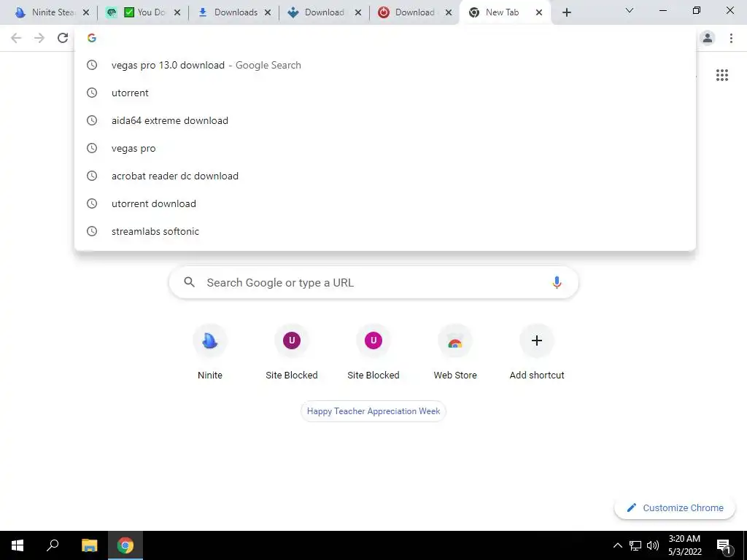Close the Download tab with the blue icon
The height and width of the screenshot is (560, 747).
click(357, 12)
